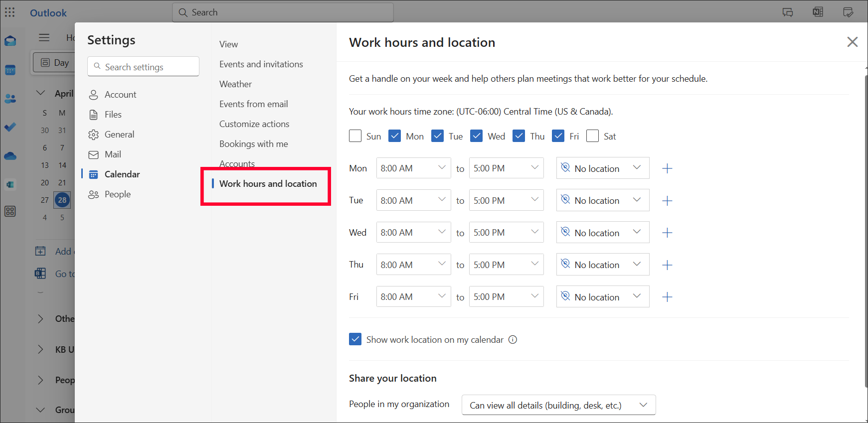Close the Settings dialog
This screenshot has height=423, width=868.
tap(853, 42)
